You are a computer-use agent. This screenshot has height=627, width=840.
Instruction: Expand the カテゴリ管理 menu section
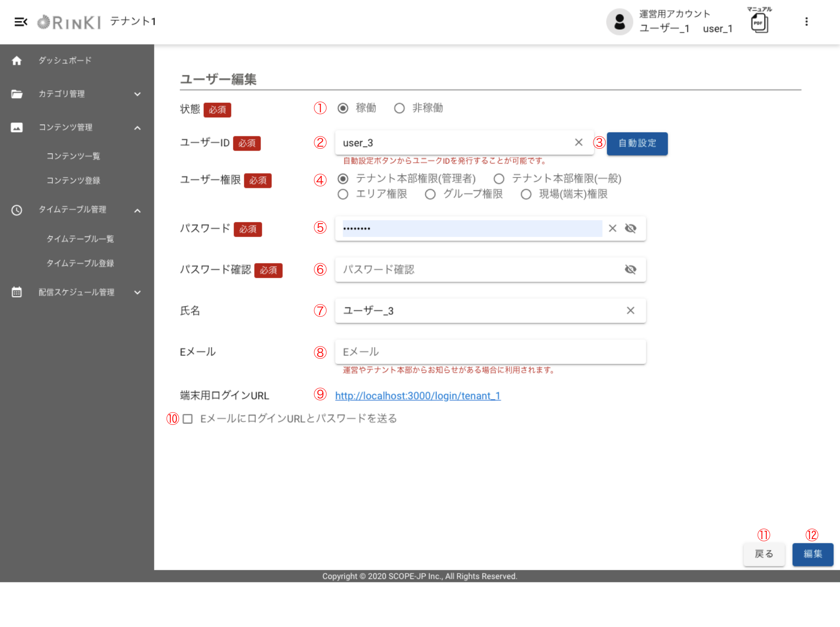[137, 94]
